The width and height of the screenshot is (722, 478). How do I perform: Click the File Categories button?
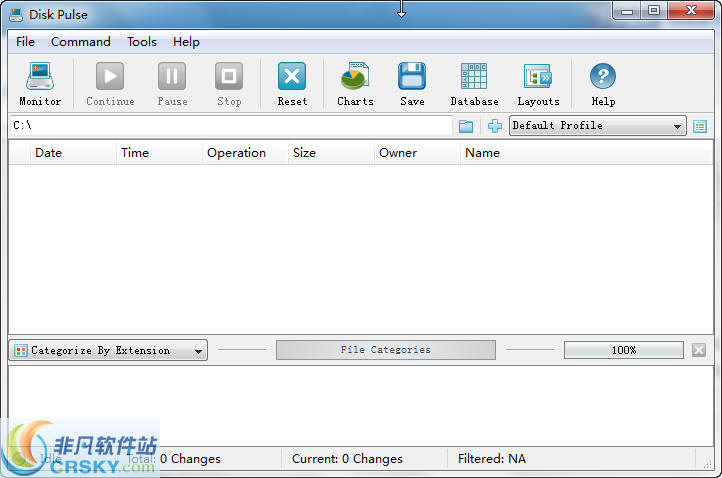386,350
